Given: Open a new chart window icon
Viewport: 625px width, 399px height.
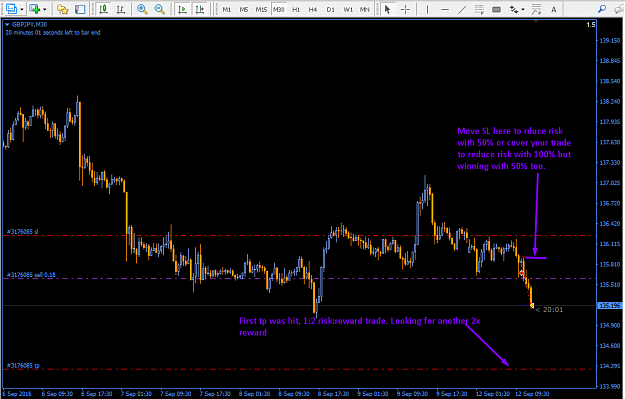Looking at the screenshot, I should (x=11, y=9).
